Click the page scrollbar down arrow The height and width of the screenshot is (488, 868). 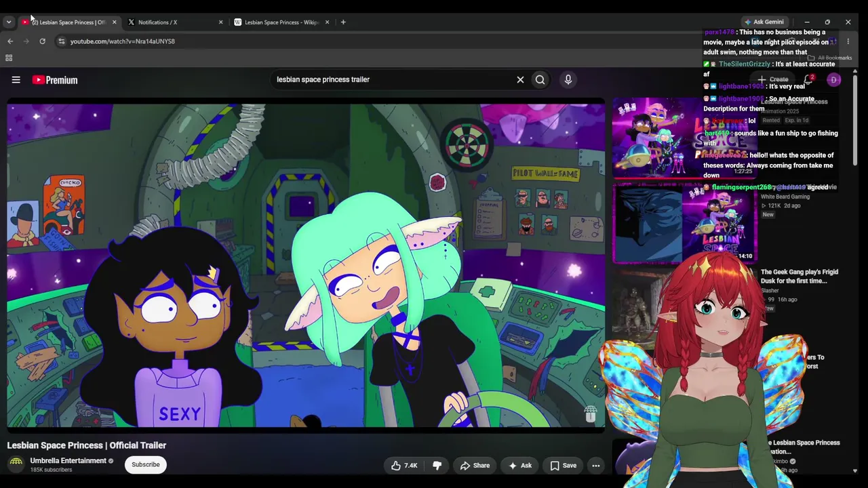pos(855,470)
